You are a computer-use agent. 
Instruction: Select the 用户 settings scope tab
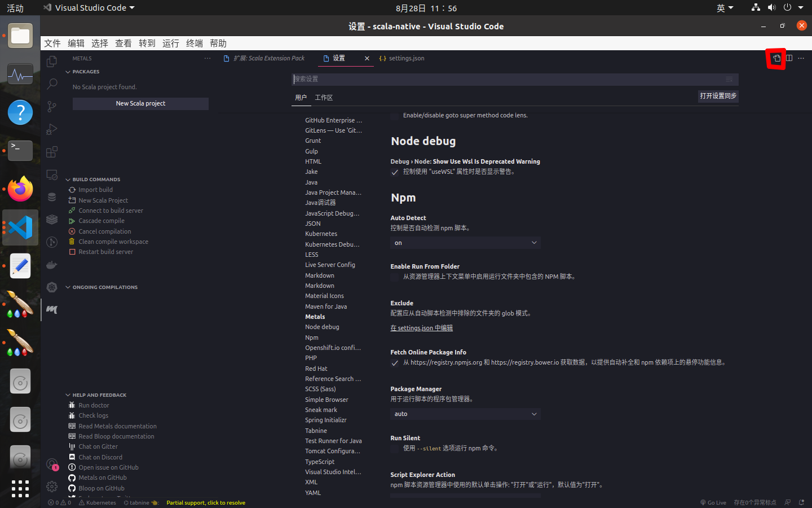(x=301, y=97)
